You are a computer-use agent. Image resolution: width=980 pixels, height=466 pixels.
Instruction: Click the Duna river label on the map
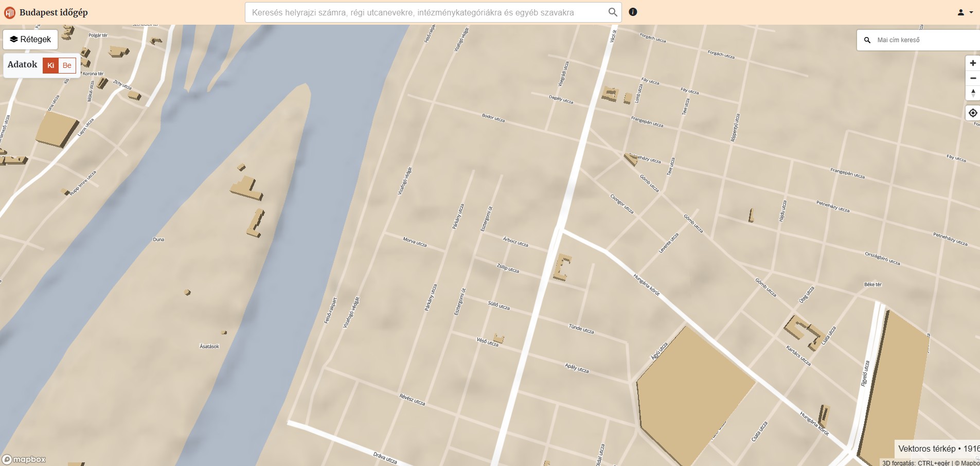coord(158,240)
